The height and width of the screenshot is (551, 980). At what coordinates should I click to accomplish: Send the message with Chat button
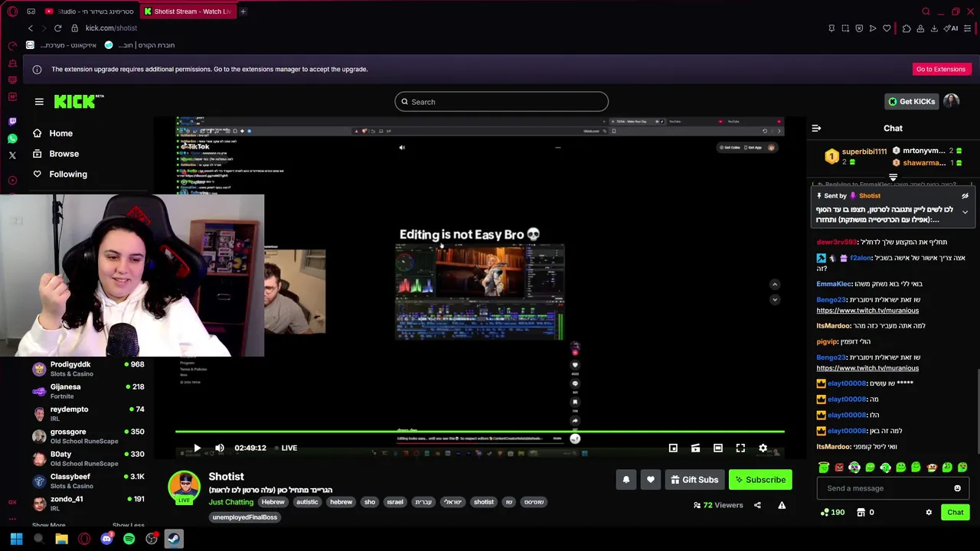tap(955, 512)
